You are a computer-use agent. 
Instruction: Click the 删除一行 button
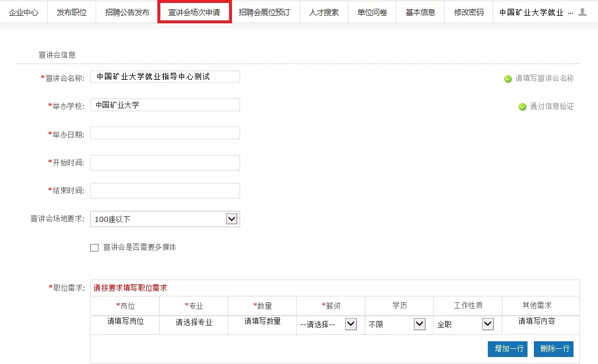tap(553, 349)
